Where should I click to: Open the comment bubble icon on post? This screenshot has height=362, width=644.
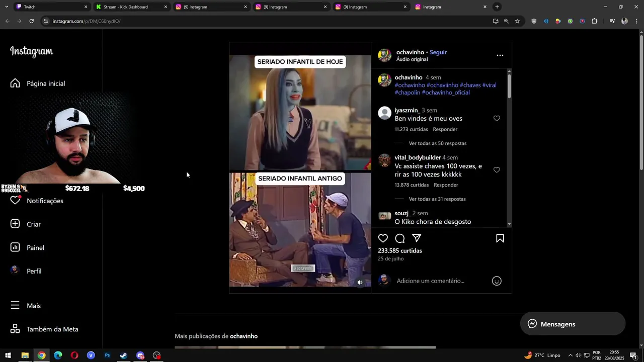click(x=400, y=238)
